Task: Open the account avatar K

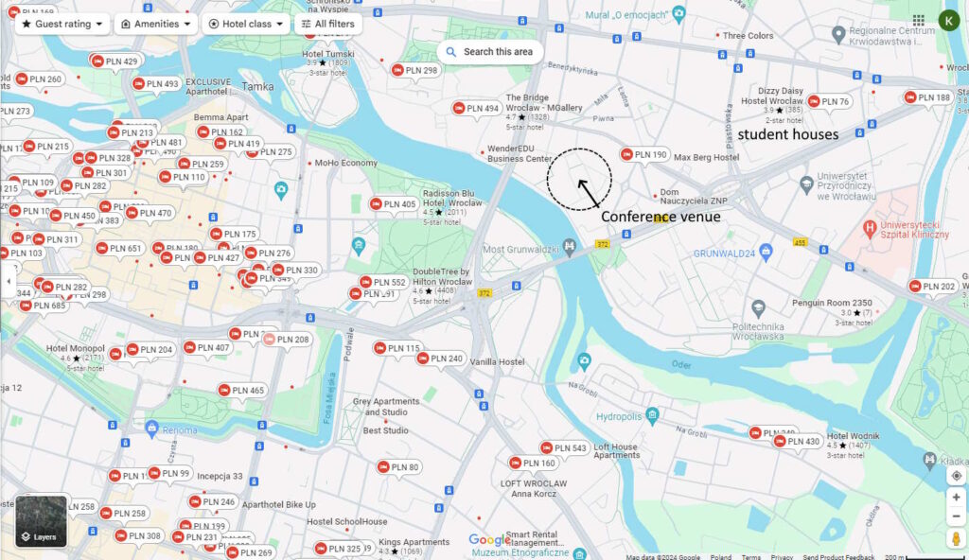Action: (948, 21)
